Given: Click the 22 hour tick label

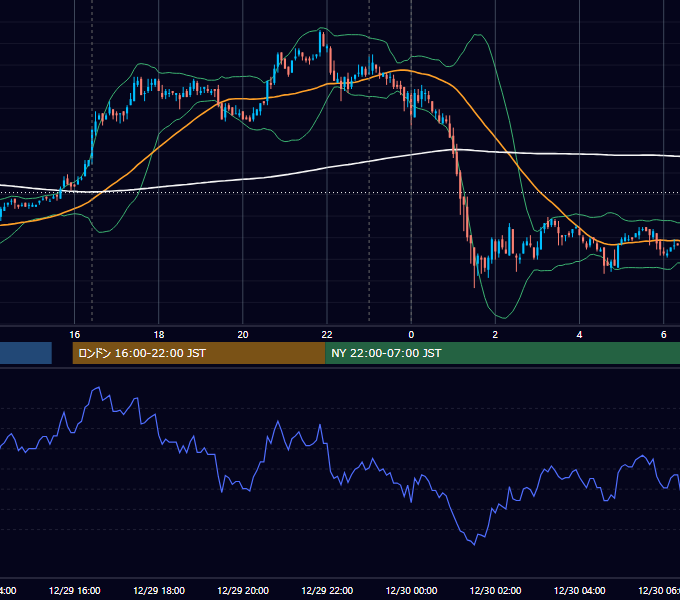Looking at the screenshot, I should point(327,335).
